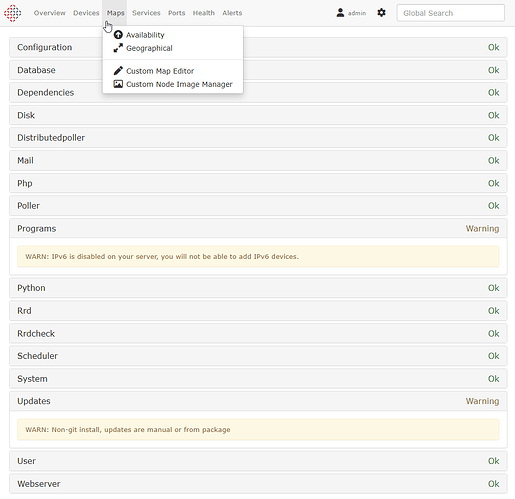Screen dimensions: 515x499
Task: Click the Geographical expand-arrows icon
Action: 118,48
